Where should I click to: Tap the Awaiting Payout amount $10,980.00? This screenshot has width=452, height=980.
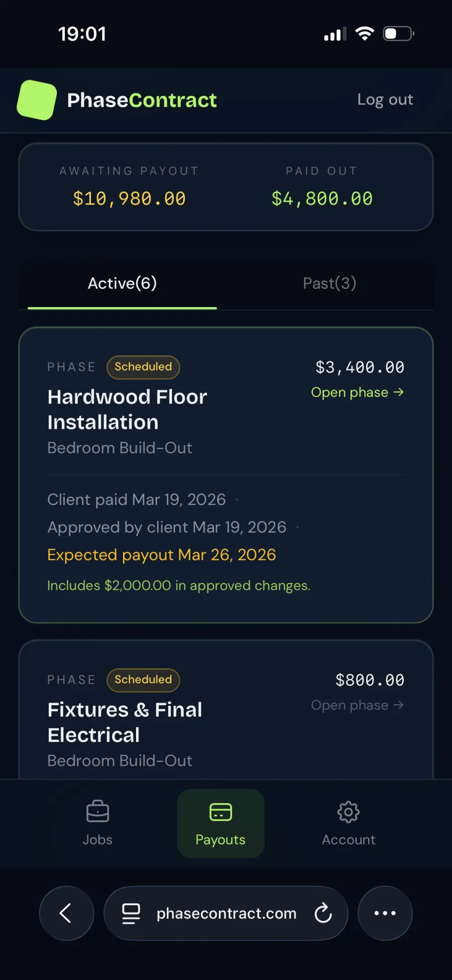tap(129, 199)
